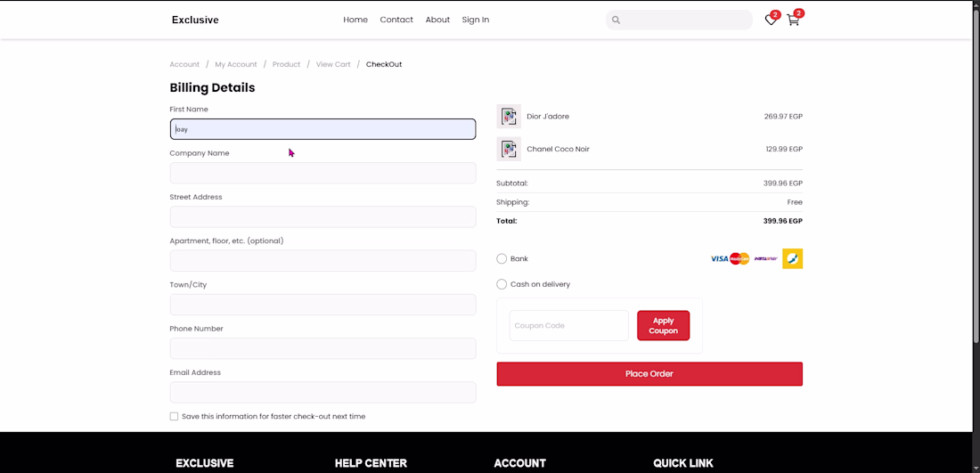Focus the Apartment, floor field
The height and width of the screenshot is (473, 980).
coord(323,261)
